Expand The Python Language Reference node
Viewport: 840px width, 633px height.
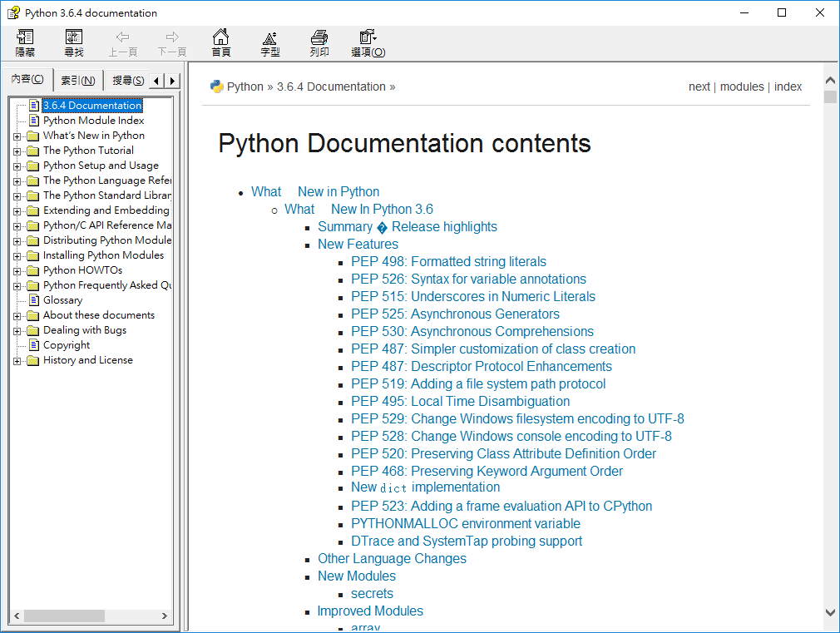pos(17,181)
